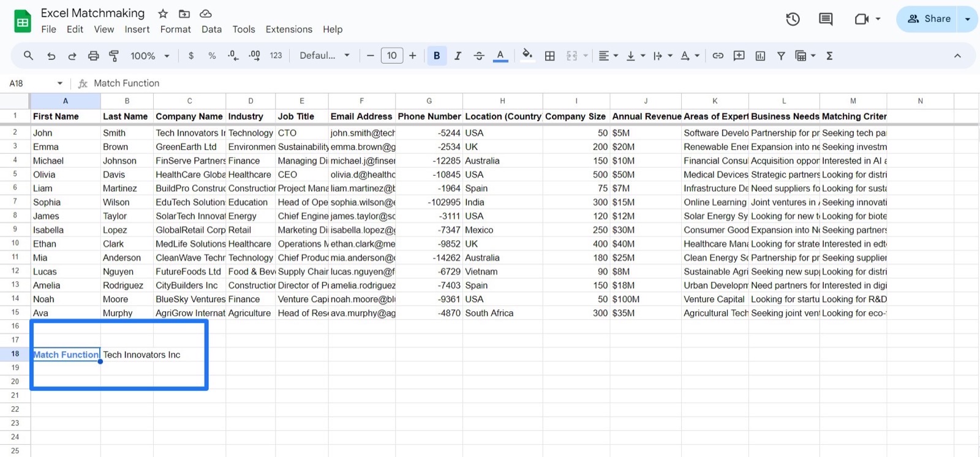Viewport: 980px width, 457px height.
Task: Decrease decimal places
Action: pyautogui.click(x=233, y=56)
